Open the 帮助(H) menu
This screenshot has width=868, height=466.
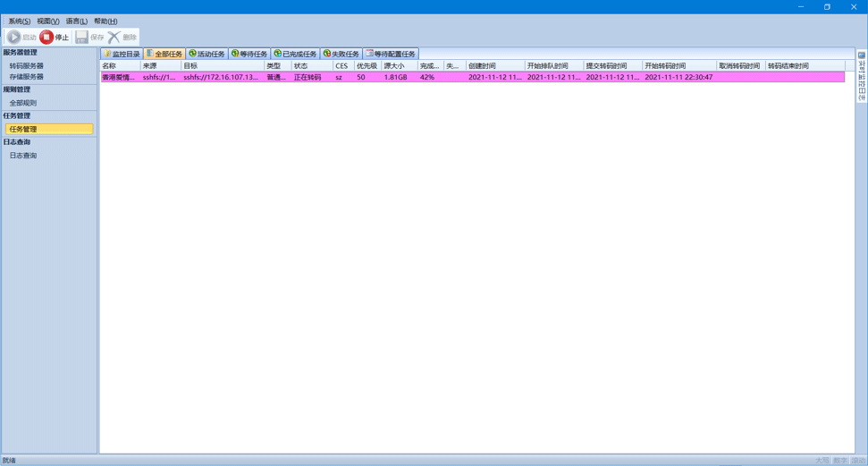click(105, 21)
